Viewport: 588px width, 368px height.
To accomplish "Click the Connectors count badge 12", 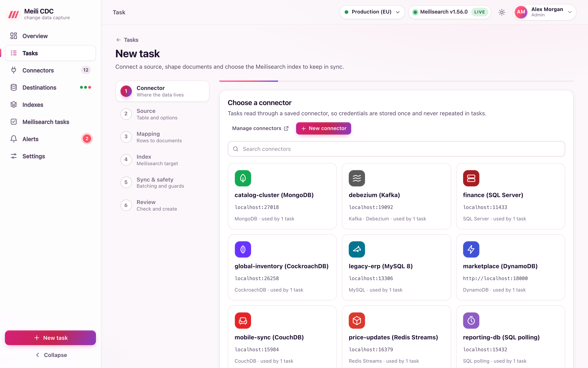I will pos(86,70).
